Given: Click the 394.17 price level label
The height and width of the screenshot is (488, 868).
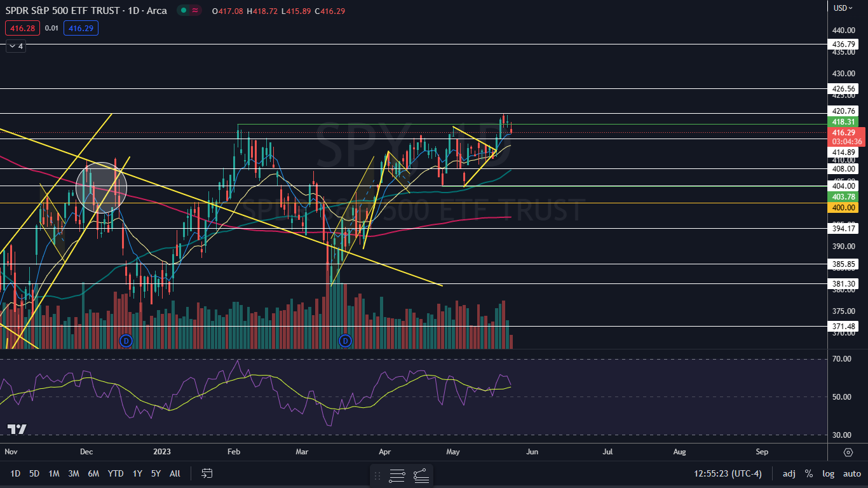Looking at the screenshot, I should (843, 228).
